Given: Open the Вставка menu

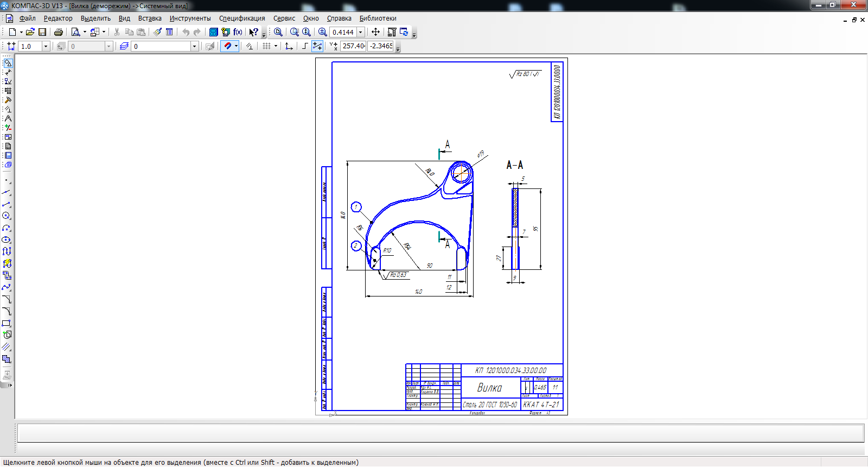Looking at the screenshot, I should (150, 18).
